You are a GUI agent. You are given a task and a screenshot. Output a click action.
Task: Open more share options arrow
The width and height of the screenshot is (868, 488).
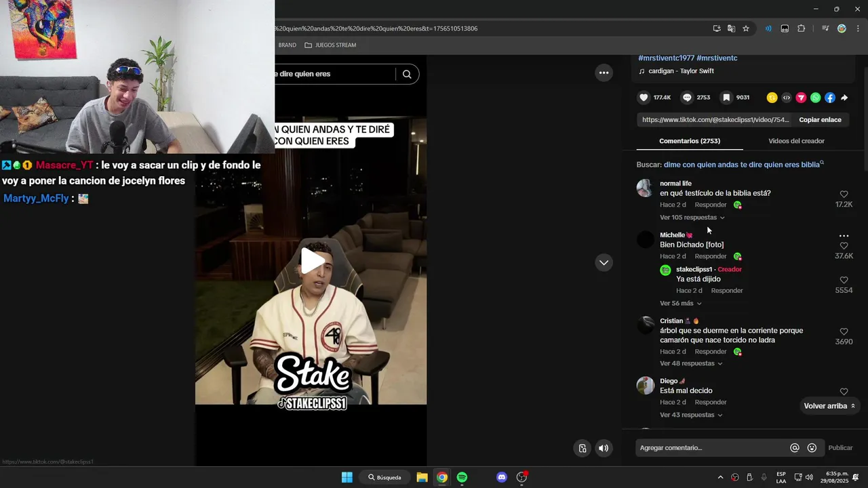coord(844,98)
